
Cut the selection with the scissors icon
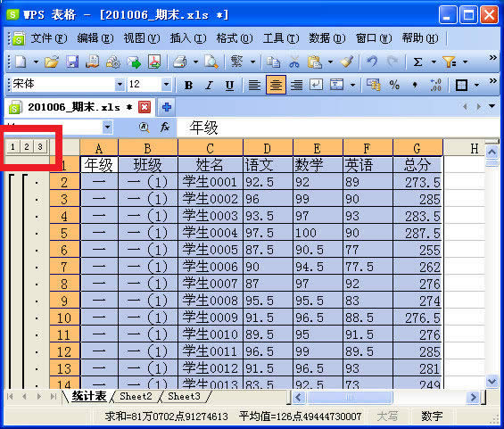[293, 62]
